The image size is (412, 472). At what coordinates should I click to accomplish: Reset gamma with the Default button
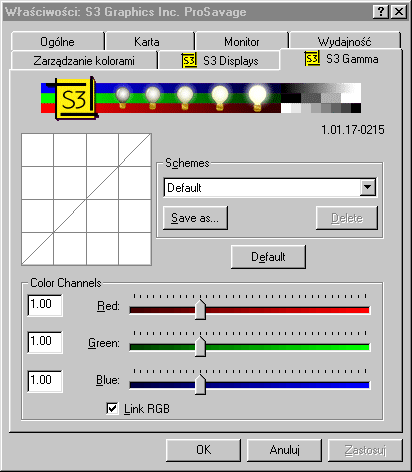[268, 257]
